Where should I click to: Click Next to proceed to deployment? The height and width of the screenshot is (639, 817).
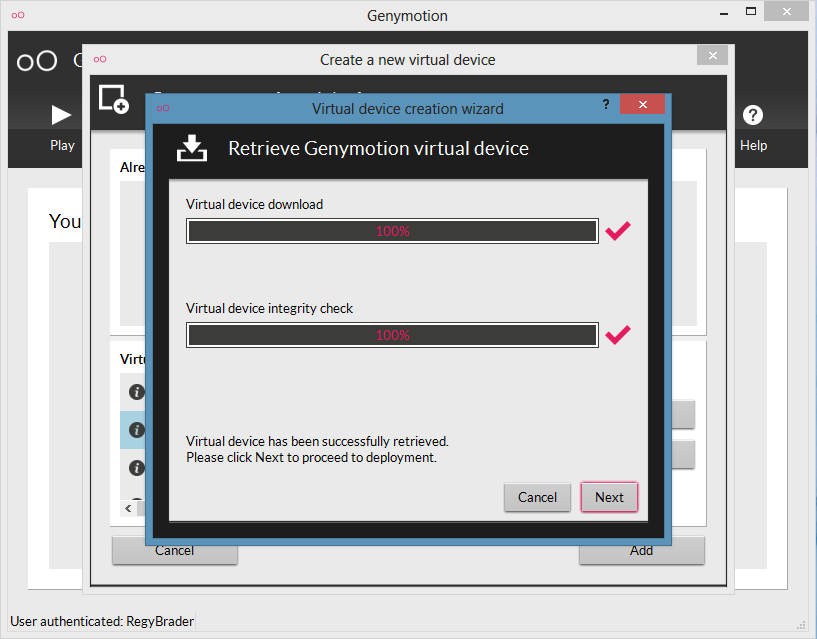tap(609, 497)
